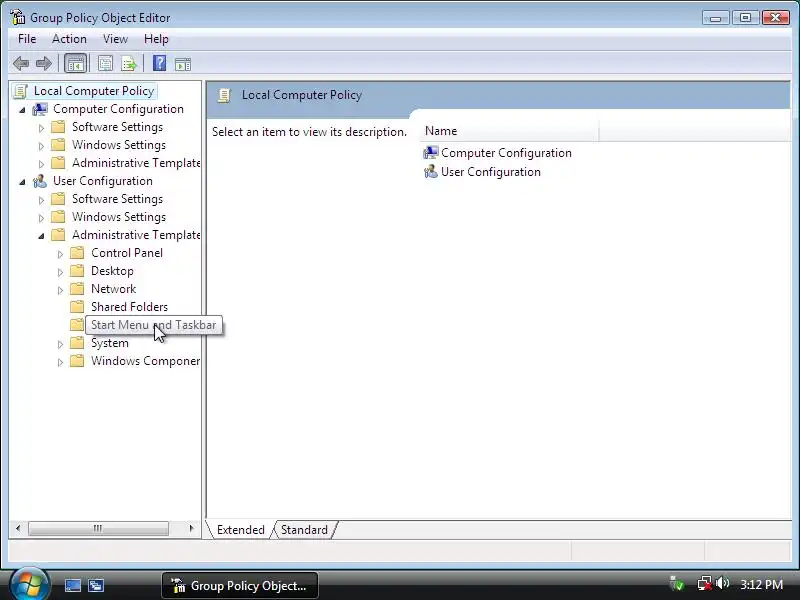800x600 pixels.
Task: Toggle the Show/Hide Console Tree button
Action: (x=76, y=64)
